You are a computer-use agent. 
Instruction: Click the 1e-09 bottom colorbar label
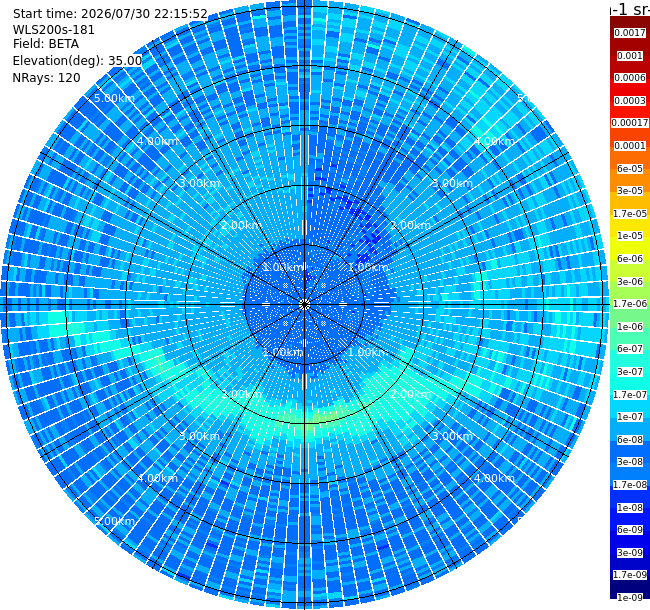point(630,597)
